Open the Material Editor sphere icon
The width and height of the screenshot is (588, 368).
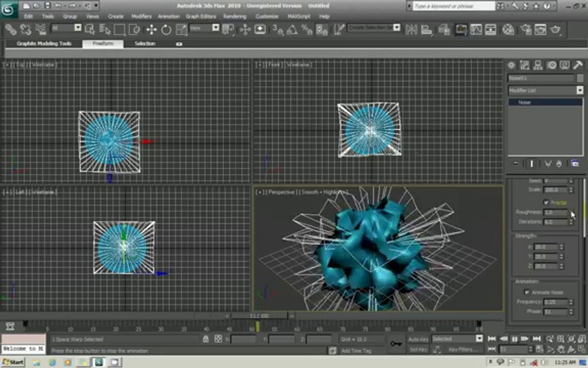508,29
